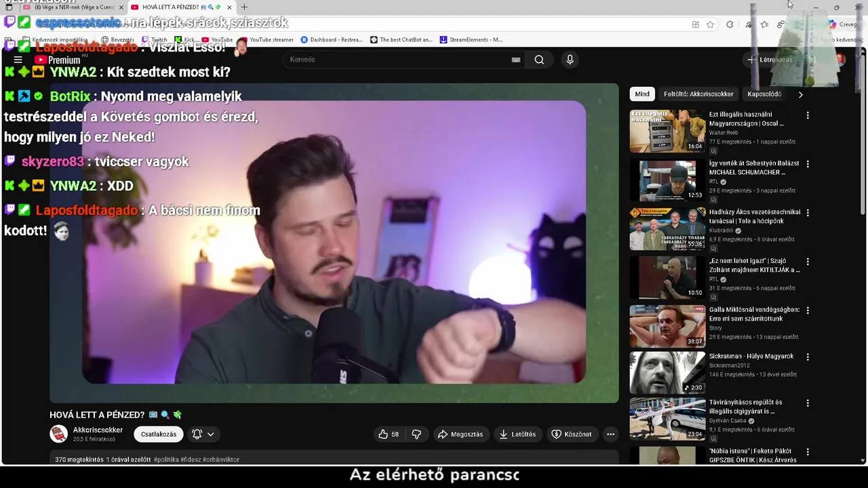Download the video with Letöltés
Image resolution: width=868 pixels, height=488 pixels.
coord(518,434)
